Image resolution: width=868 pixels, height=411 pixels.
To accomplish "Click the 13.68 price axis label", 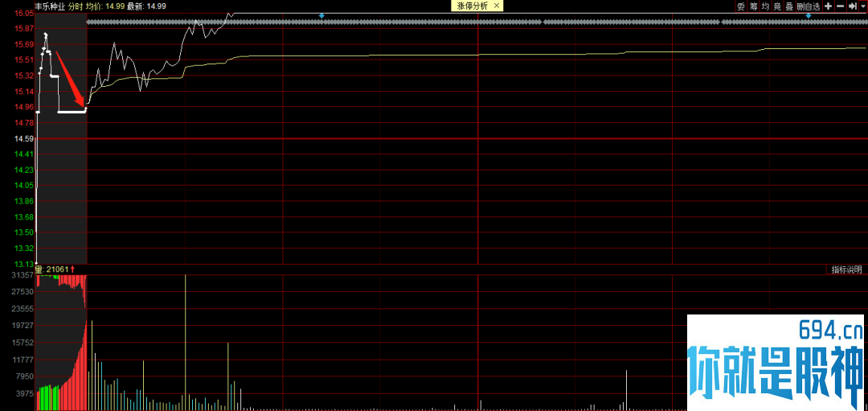I will (26, 216).
